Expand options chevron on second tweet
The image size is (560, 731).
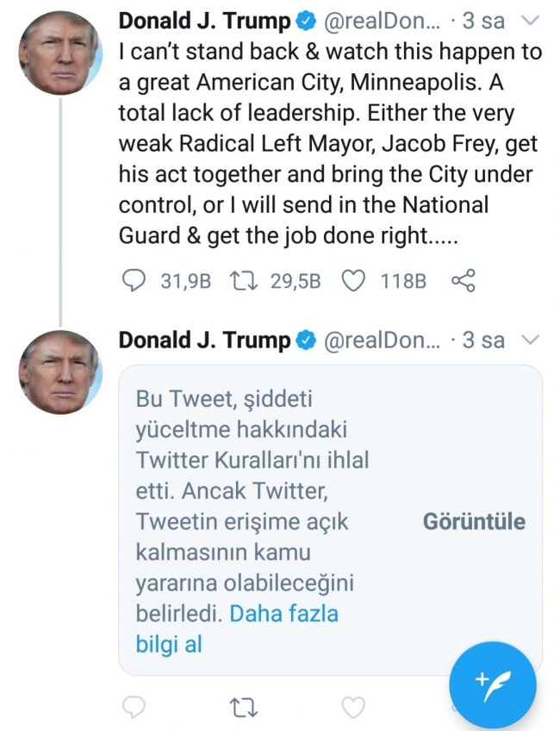532,341
